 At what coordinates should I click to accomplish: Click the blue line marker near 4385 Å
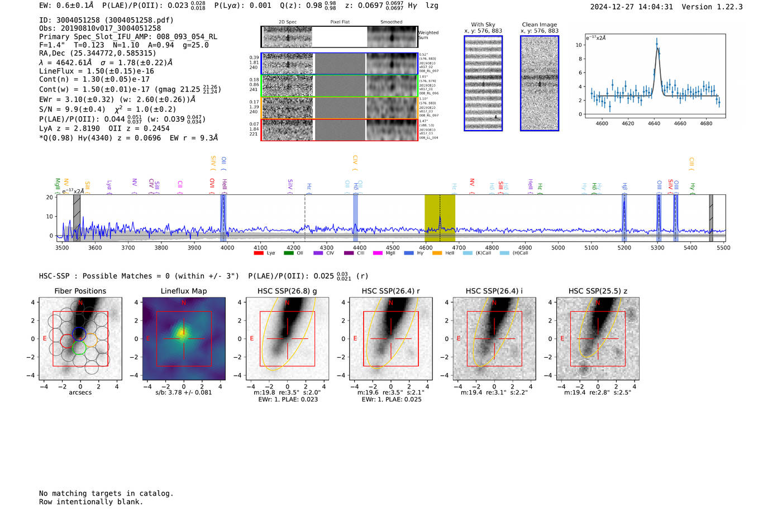click(355, 218)
